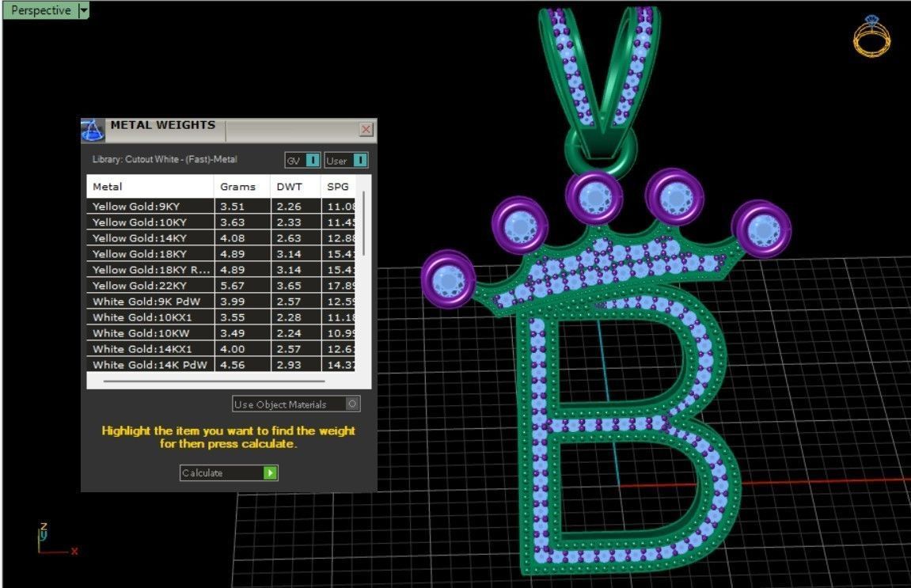Close the Metal Weights panel
This screenshot has height=588, width=911.
pyautogui.click(x=366, y=129)
